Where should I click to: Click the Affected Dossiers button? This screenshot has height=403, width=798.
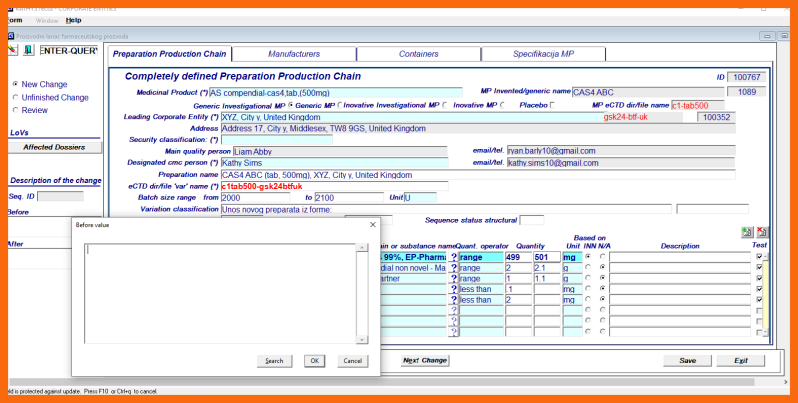54,147
